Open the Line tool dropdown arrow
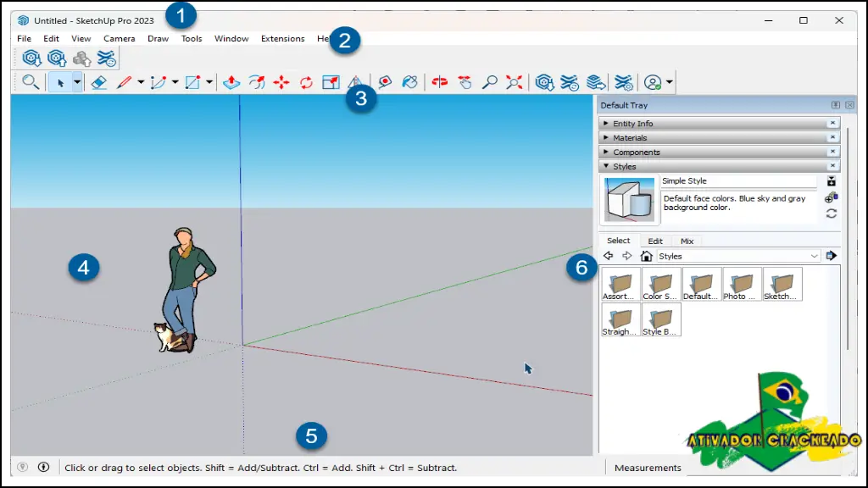Image resolution: width=868 pixels, height=488 pixels. (141, 82)
